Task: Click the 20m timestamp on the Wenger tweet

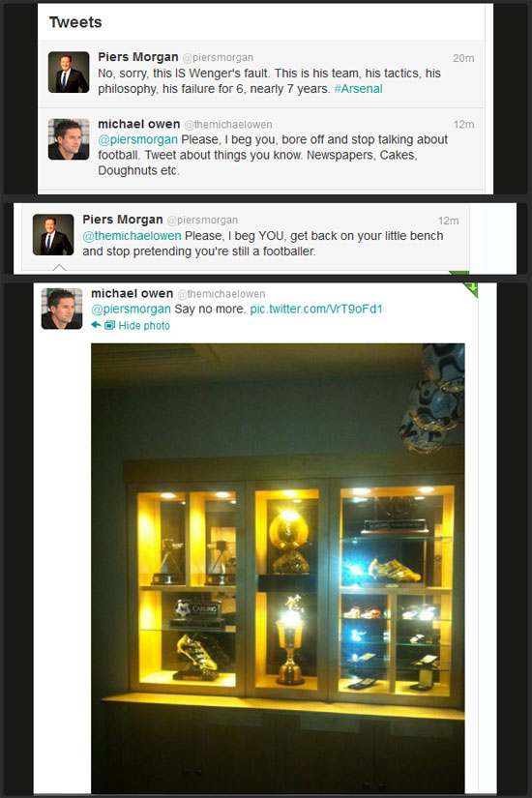Action: 463,58
